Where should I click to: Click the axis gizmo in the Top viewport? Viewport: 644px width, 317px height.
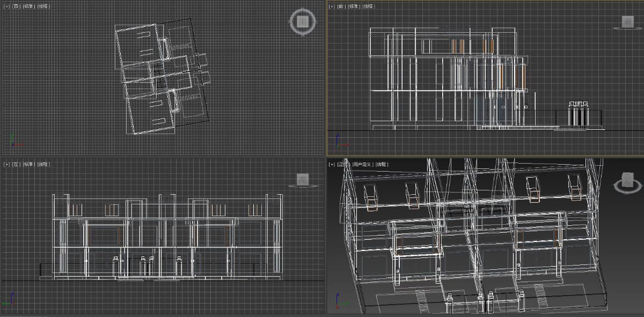pos(15,141)
